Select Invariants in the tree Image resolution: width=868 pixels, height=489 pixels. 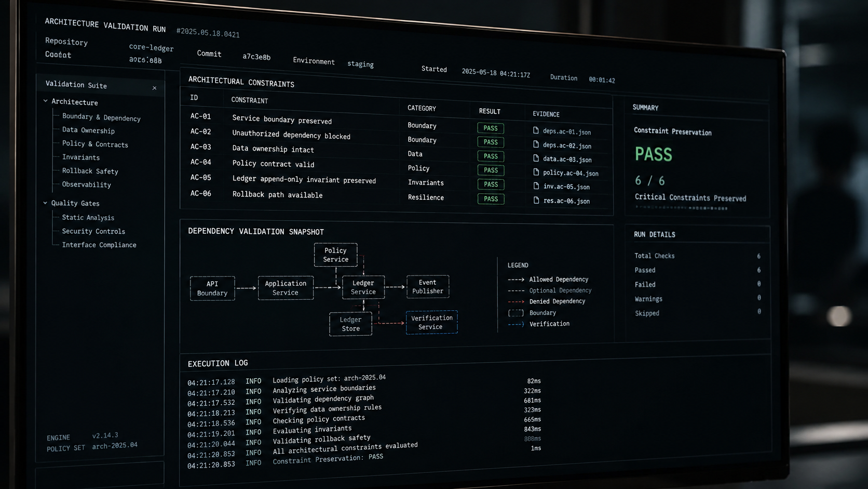80,157
